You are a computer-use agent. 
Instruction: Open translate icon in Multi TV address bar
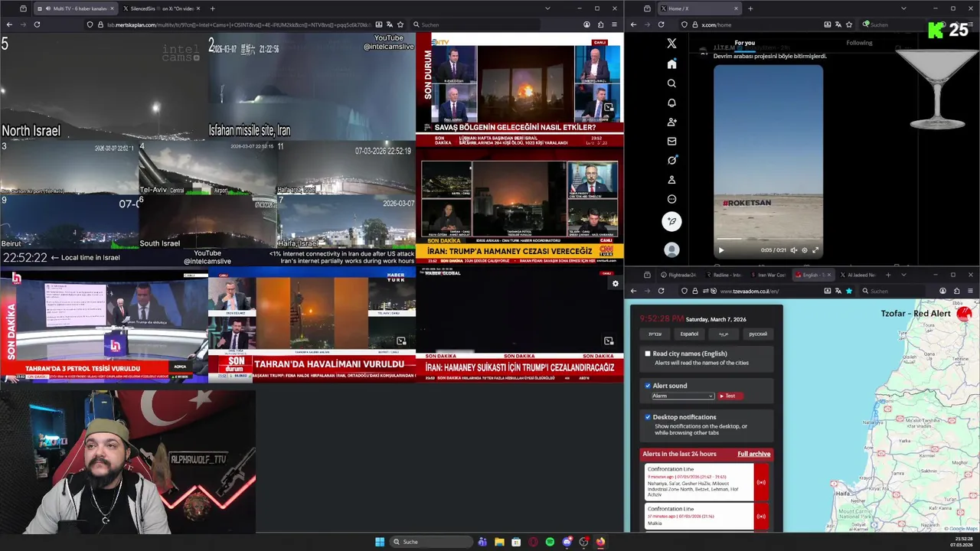pyautogui.click(x=390, y=24)
